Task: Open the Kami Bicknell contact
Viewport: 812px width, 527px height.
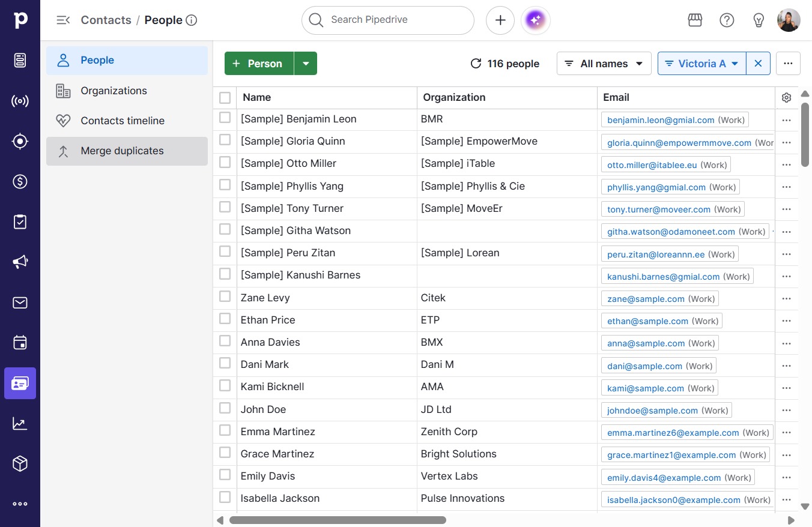Action: click(273, 387)
